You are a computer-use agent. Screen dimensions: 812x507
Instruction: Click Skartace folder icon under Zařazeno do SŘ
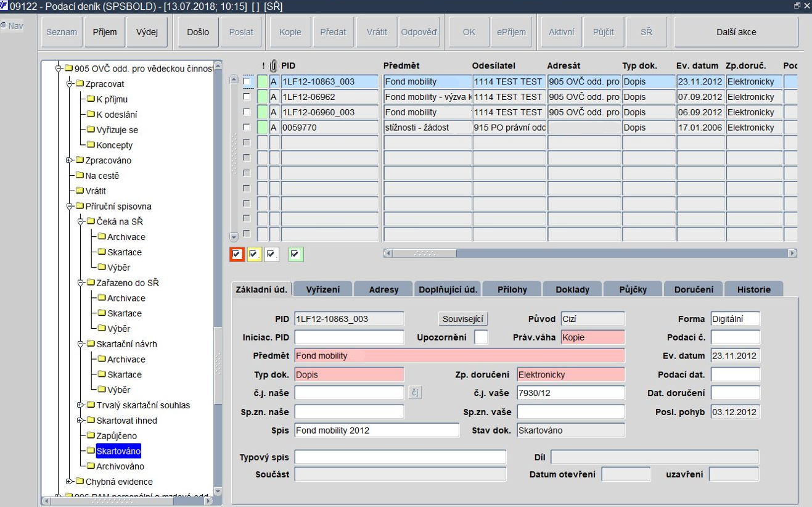[x=102, y=313]
